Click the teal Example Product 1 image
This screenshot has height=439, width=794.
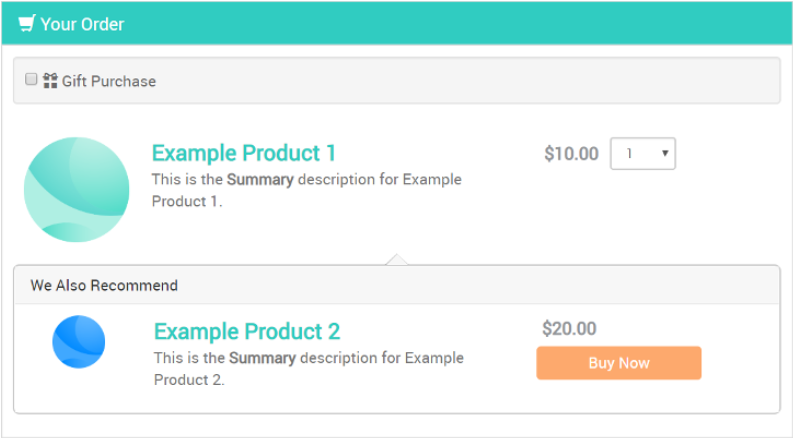pos(76,189)
